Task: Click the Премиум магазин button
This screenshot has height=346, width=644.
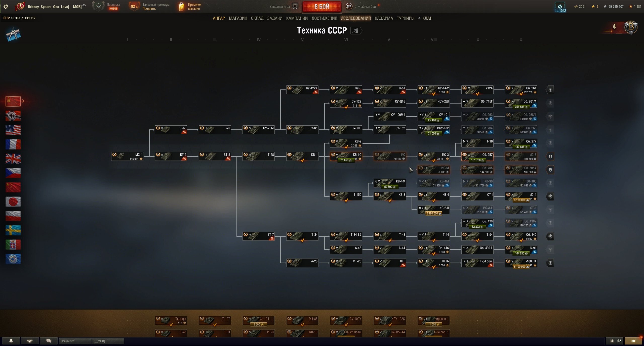Action: (190, 7)
